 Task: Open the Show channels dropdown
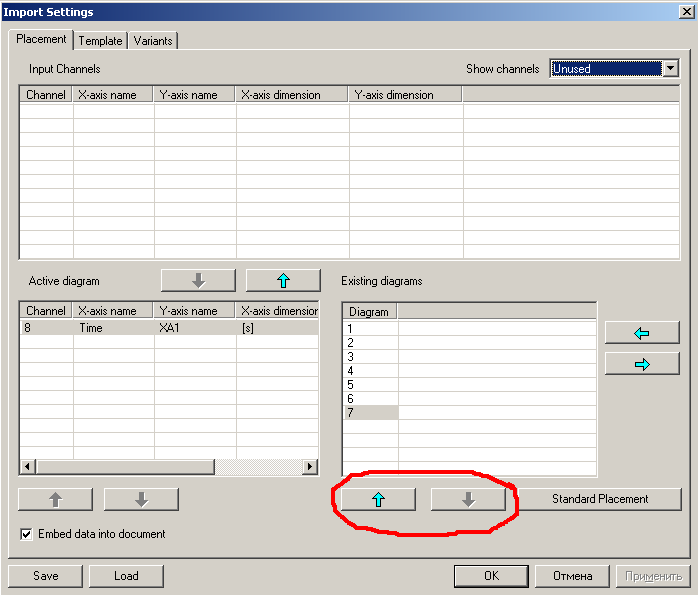point(670,69)
